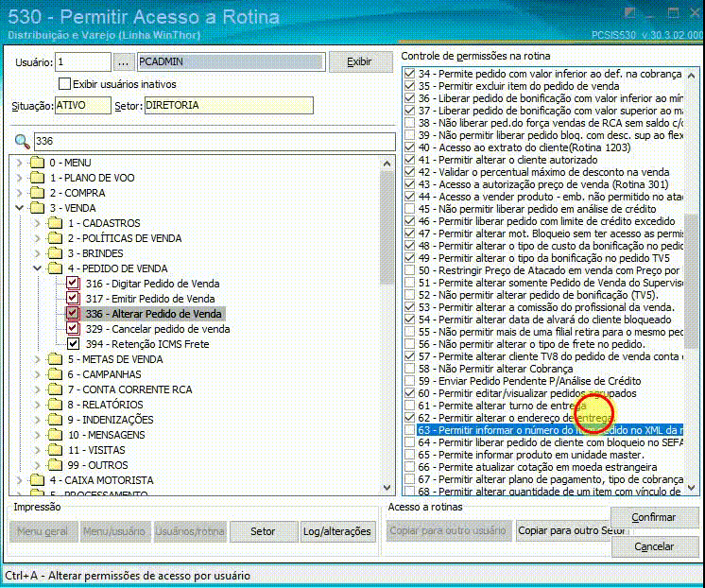Viewport: 705px width, 588px height.
Task: Collapse the 3 - VENDA node
Action: click(19, 208)
